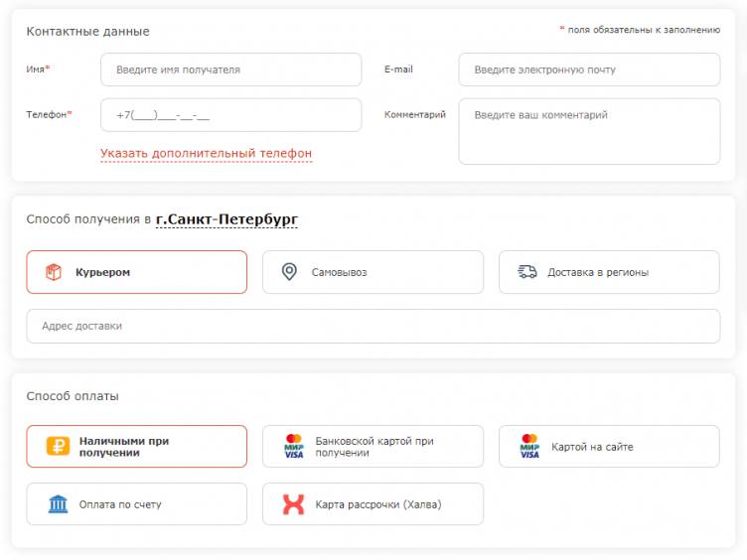Select Оплата по счету payment
The height and width of the screenshot is (560, 747).
coord(137,504)
